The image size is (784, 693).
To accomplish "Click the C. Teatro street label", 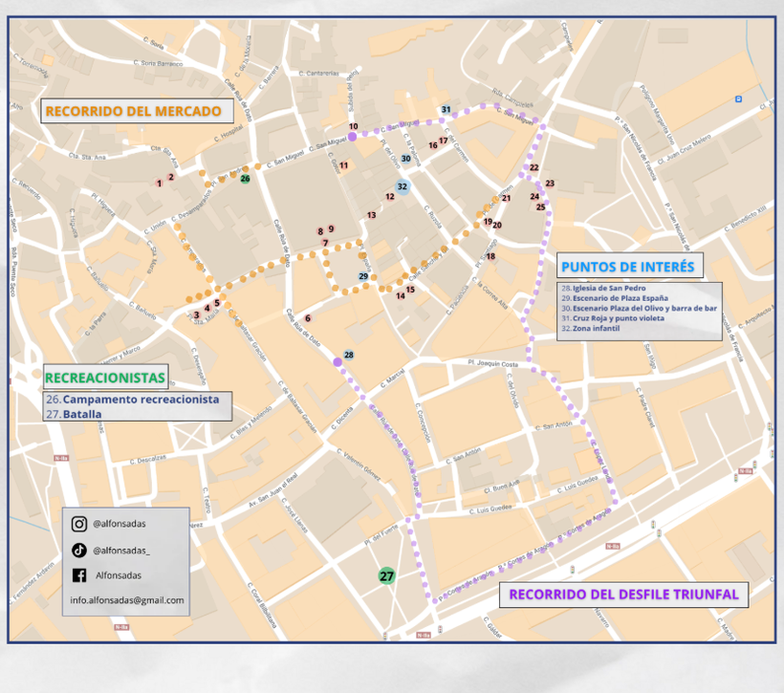I will [206, 500].
